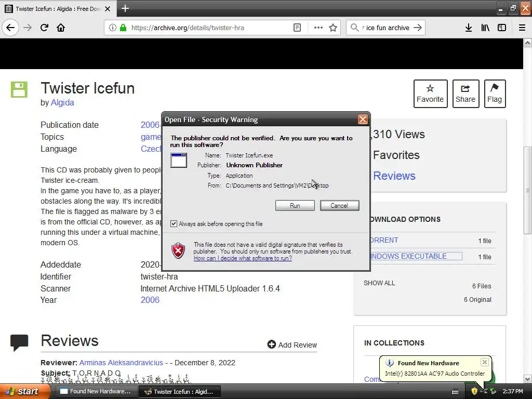Click SHOW ALL download files
Viewport: 532px width, 399px height.
point(379,283)
